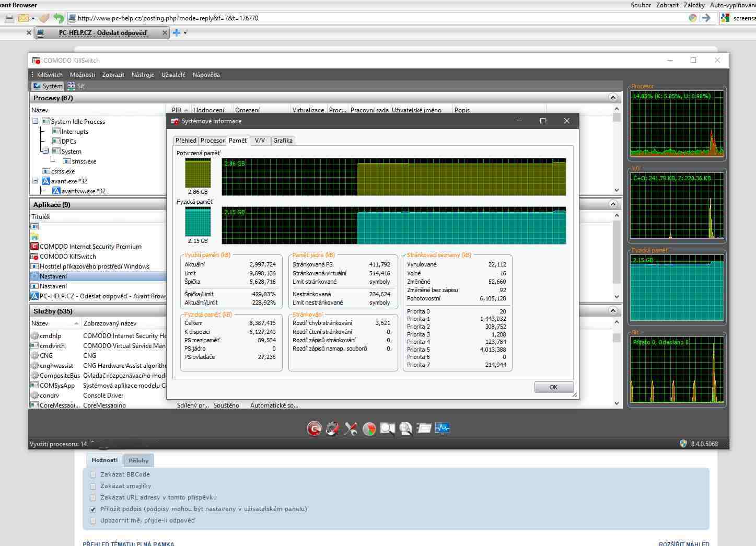Click the white list panel icon in bottom toolbar
Image resolution: width=756 pixels, height=546 pixels.
[x=424, y=429]
